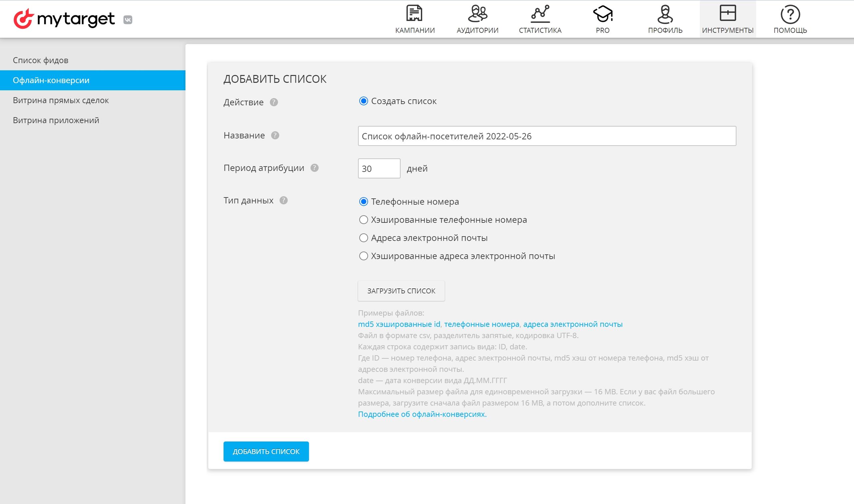Select Адреса электронной почты radio option

point(363,238)
